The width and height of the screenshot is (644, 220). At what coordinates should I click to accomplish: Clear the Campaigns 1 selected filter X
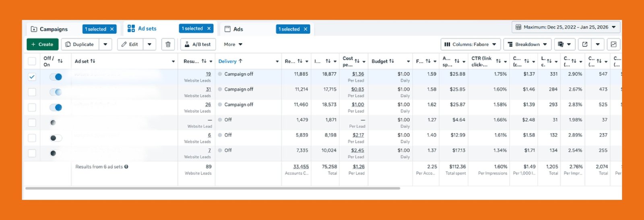112,29
